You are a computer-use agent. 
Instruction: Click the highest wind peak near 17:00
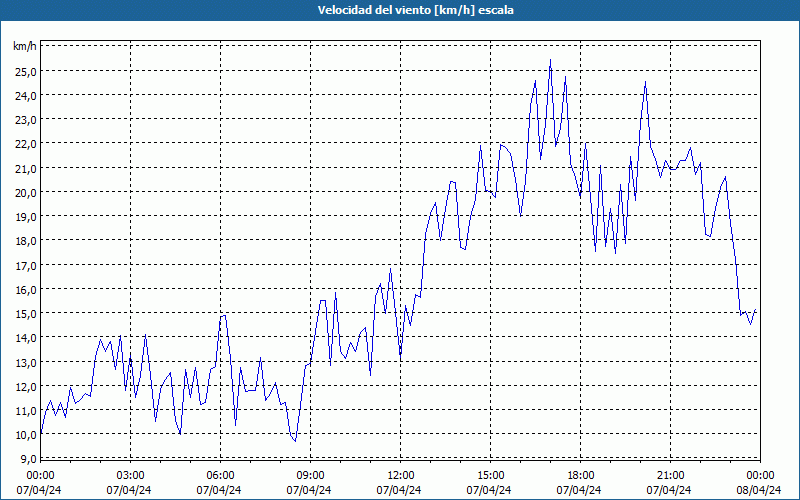point(550,60)
